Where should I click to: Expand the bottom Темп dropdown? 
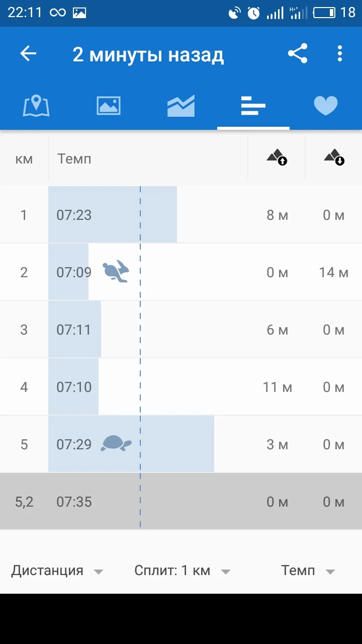(308, 571)
